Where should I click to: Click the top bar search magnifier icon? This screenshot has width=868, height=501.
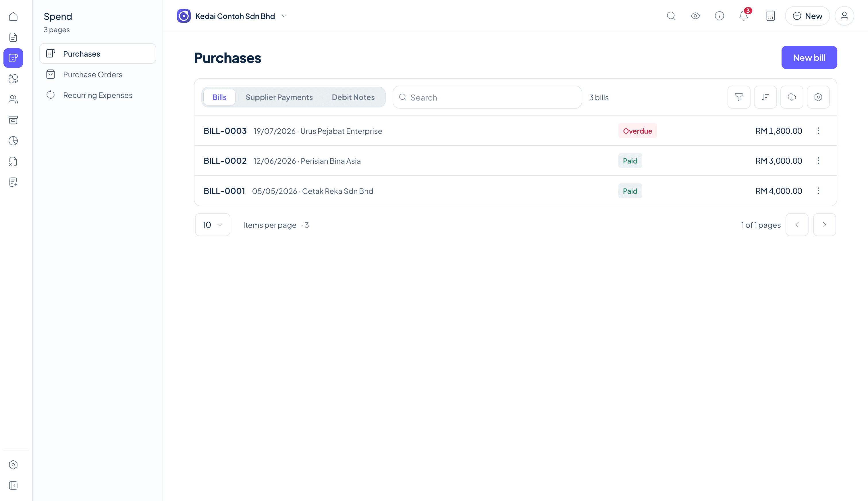pos(671,16)
